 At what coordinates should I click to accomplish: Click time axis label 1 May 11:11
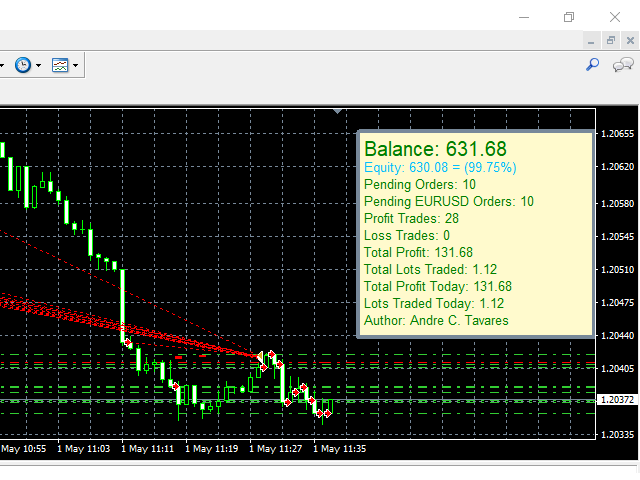point(147,449)
